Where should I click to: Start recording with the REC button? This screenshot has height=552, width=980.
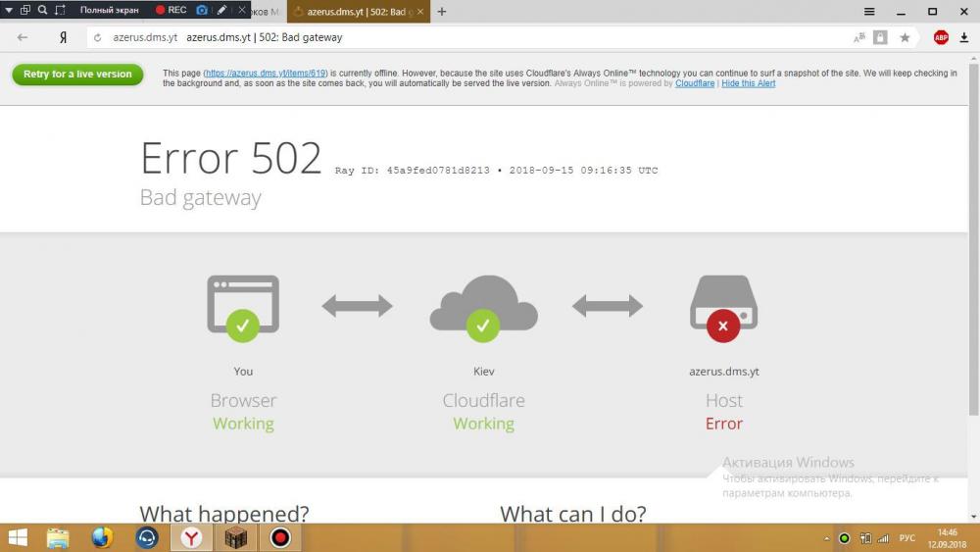click(171, 10)
